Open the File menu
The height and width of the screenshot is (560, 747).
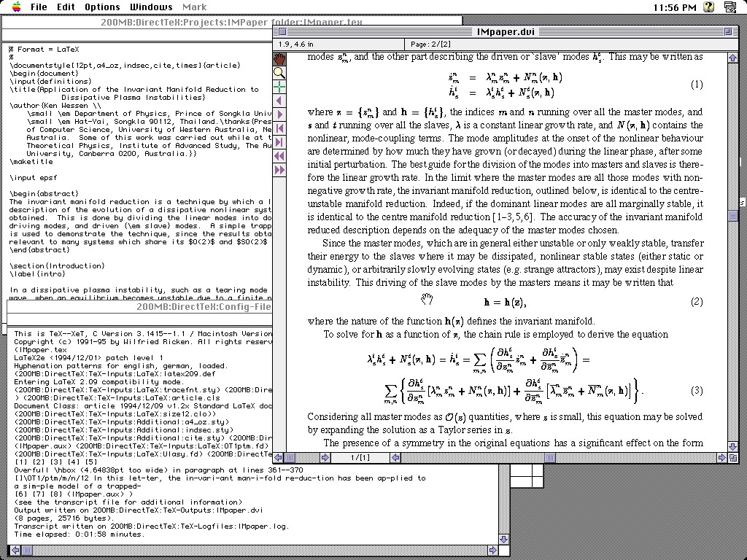[x=39, y=7]
